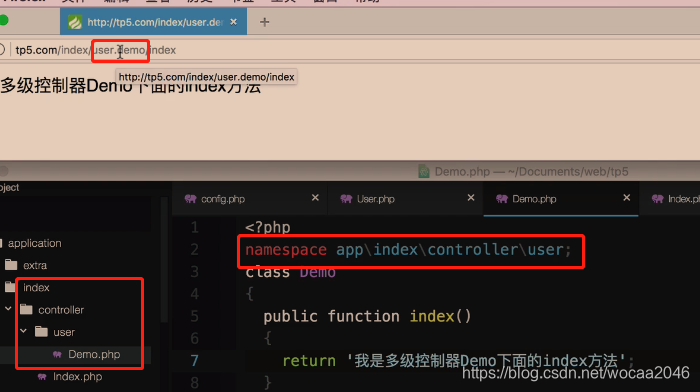The width and height of the screenshot is (700, 392).
Task: Open Index.php in the project tree
Action: pyautogui.click(x=77, y=377)
